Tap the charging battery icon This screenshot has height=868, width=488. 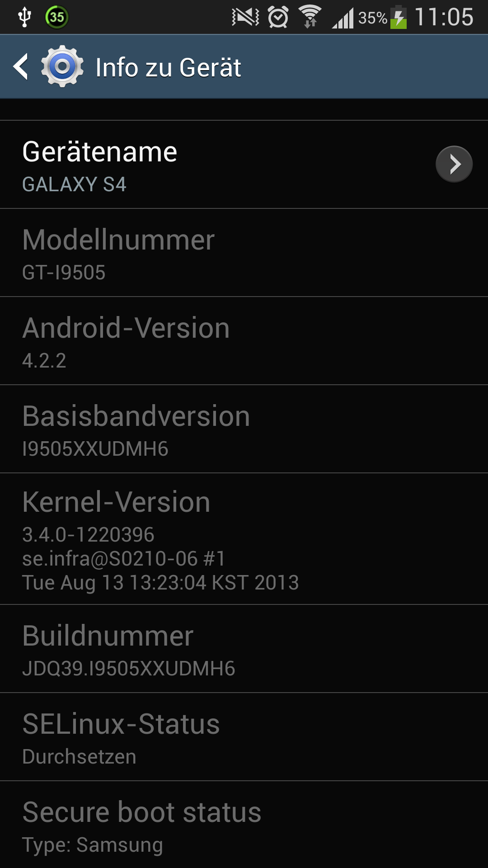pos(399,17)
